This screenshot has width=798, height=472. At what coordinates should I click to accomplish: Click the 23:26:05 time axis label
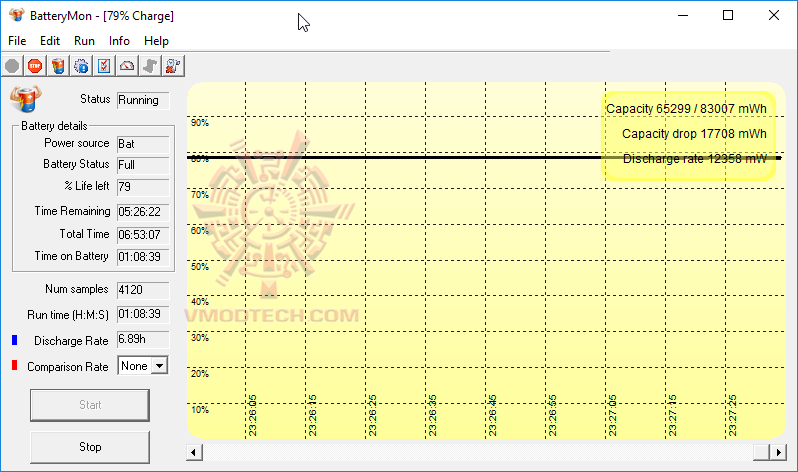tap(252, 415)
